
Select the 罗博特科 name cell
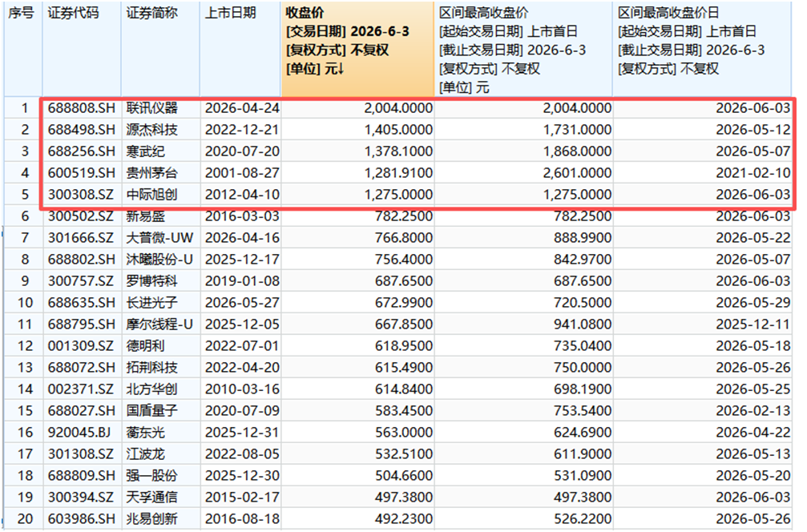point(160,281)
